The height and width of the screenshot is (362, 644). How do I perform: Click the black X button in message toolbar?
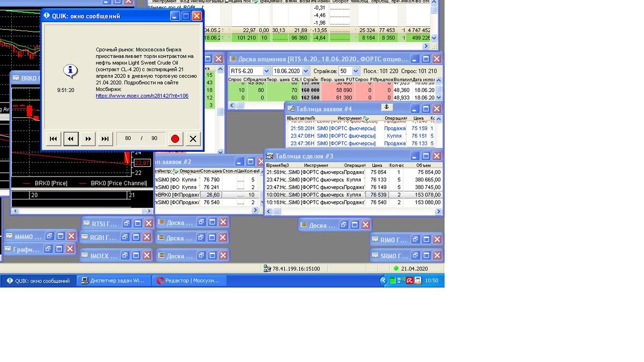pyautogui.click(x=193, y=139)
